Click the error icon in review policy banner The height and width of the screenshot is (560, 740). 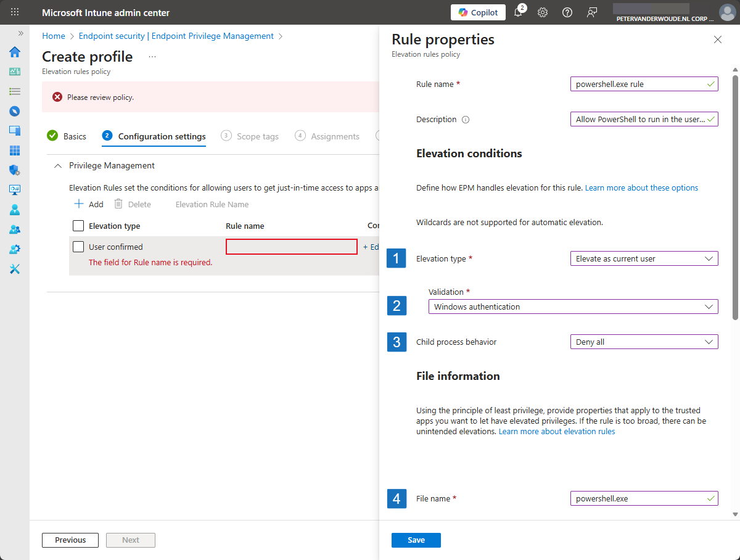click(x=57, y=97)
